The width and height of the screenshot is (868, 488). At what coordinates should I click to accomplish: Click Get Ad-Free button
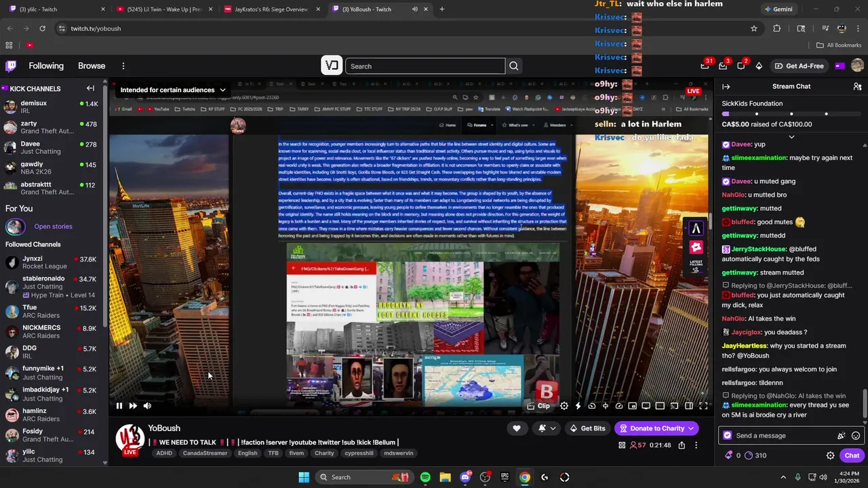click(x=799, y=66)
